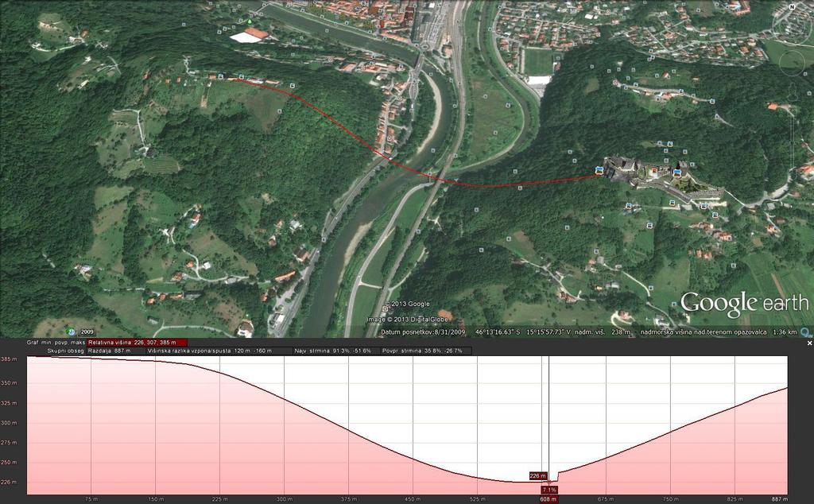Click the Datum posnetkov 8/31/2009 status text
Viewport: 814px width, 504px height.
point(423,332)
